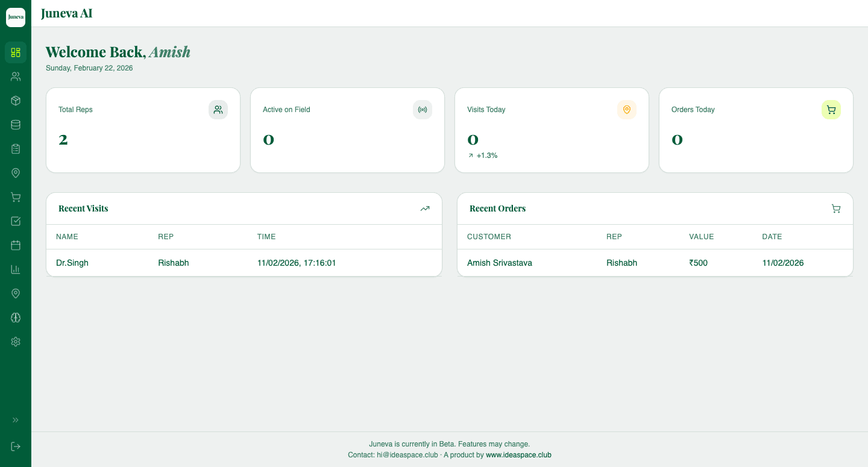The height and width of the screenshot is (467, 868).
Task: Click the trending arrow icon in Recent Visits
Action: [x=425, y=208]
